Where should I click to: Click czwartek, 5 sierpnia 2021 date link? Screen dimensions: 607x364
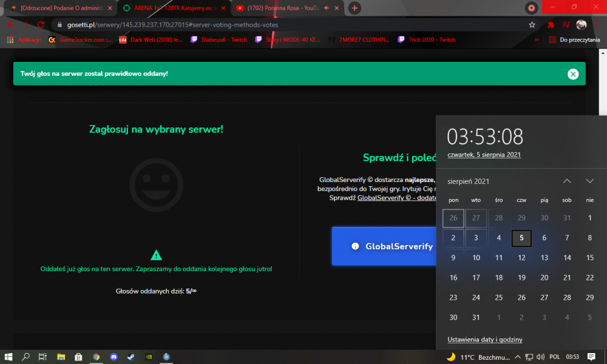pos(484,155)
